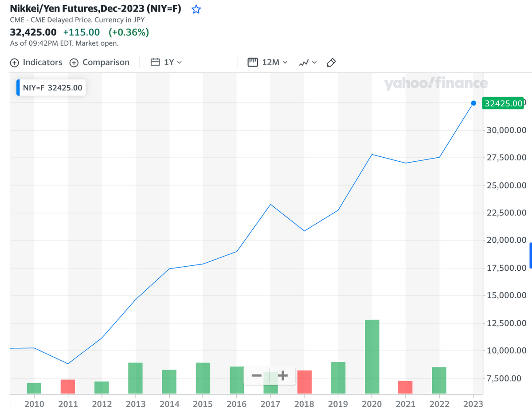Select the Nikkei/Yen Futures title text

coord(96,9)
